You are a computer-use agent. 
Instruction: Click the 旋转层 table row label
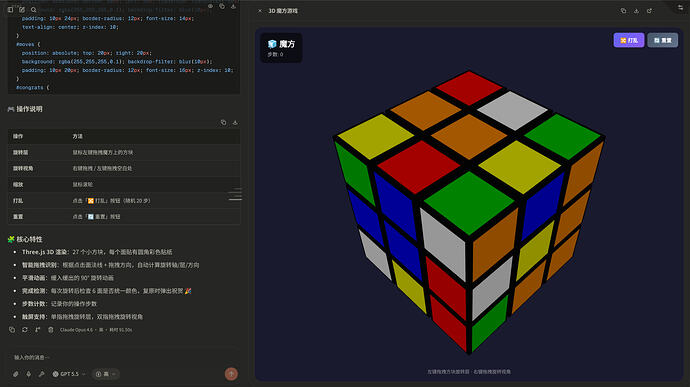click(20, 152)
